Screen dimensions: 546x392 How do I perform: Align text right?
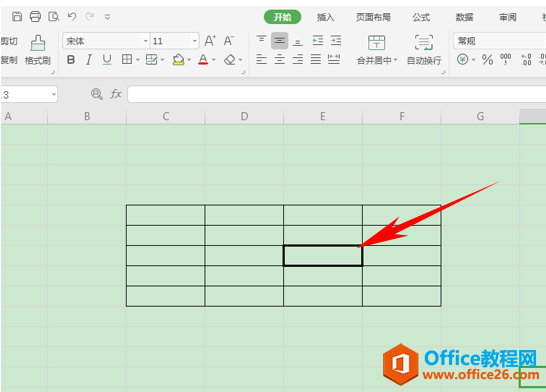click(x=297, y=60)
